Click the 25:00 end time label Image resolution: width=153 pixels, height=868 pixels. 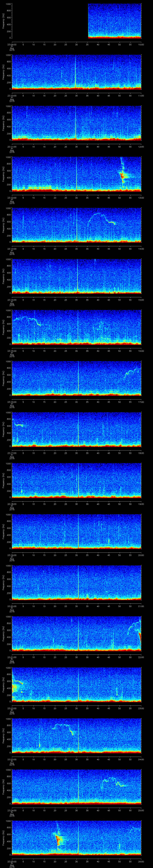tap(141, 810)
